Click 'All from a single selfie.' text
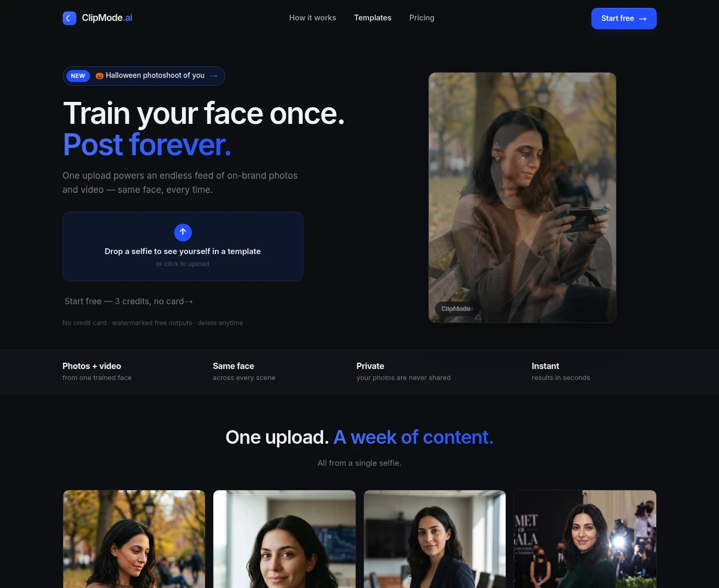Screen dimensions: 719x588 (x=359, y=463)
